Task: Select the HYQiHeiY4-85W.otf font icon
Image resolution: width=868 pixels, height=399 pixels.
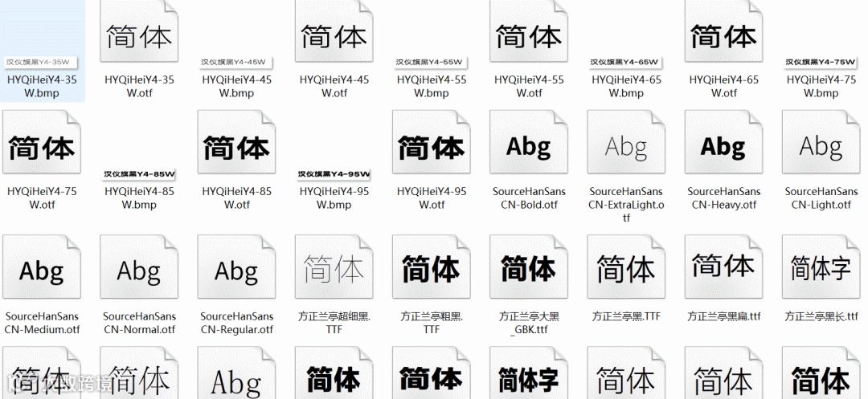Action: pyautogui.click(x=237, y=141)
